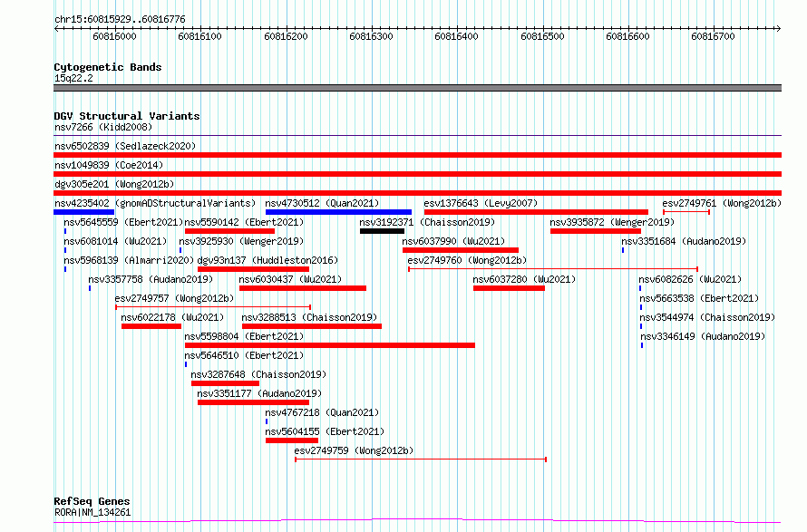This screenshot has width=807, height=532.
Task: Click the esv2749761 (Wong2012b) label
Action: (722, 203)
